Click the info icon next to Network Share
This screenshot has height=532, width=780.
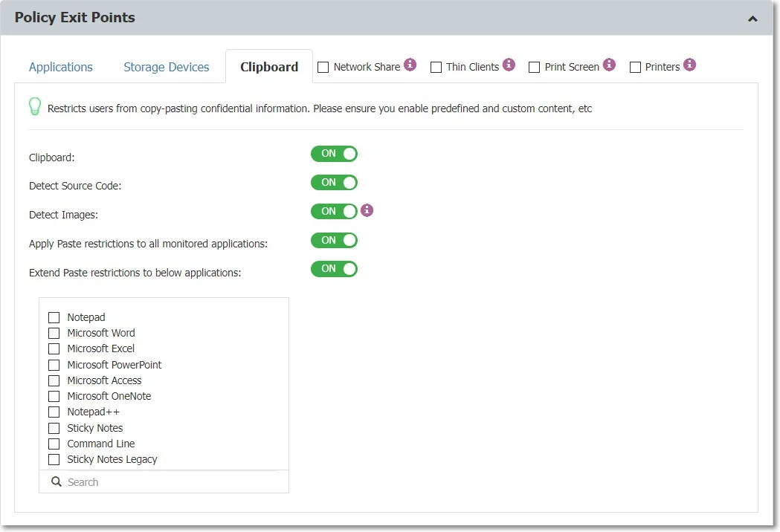[x=410, y=65]
